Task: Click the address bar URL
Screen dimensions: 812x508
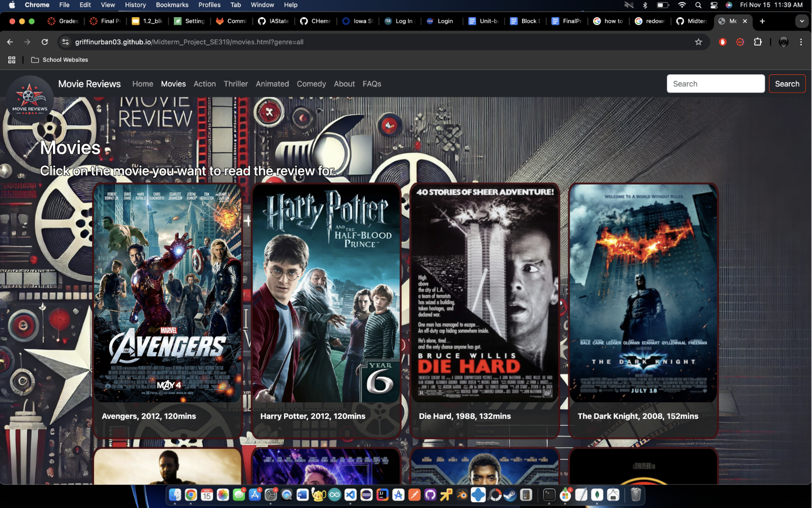Action: (x=189, y=42)
